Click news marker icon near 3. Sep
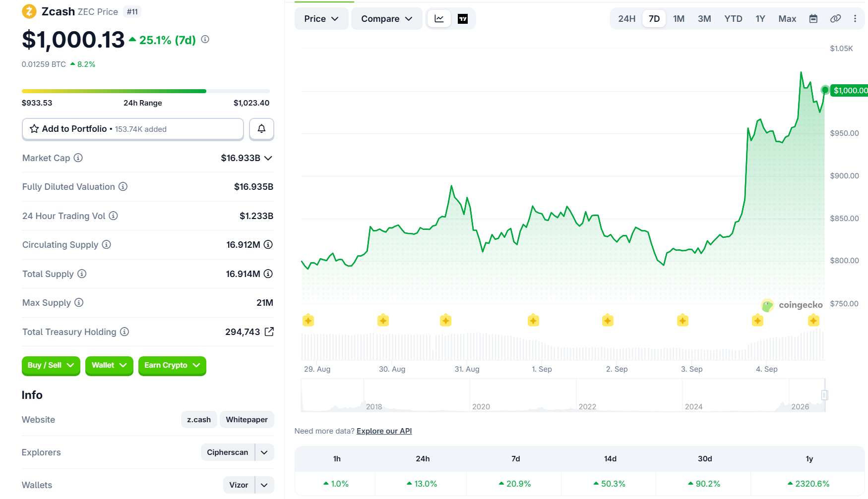Viewport: 868px width, 499px height. coord(682,320)
